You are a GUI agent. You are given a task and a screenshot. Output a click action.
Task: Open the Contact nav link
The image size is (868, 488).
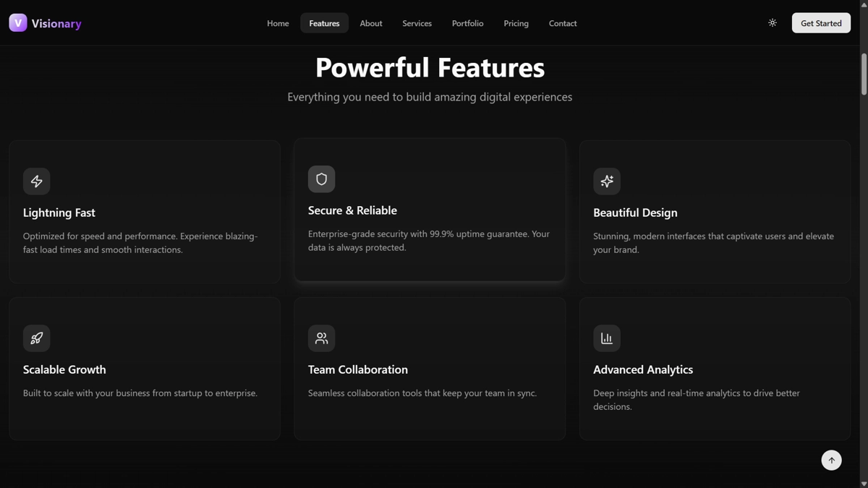563,23
